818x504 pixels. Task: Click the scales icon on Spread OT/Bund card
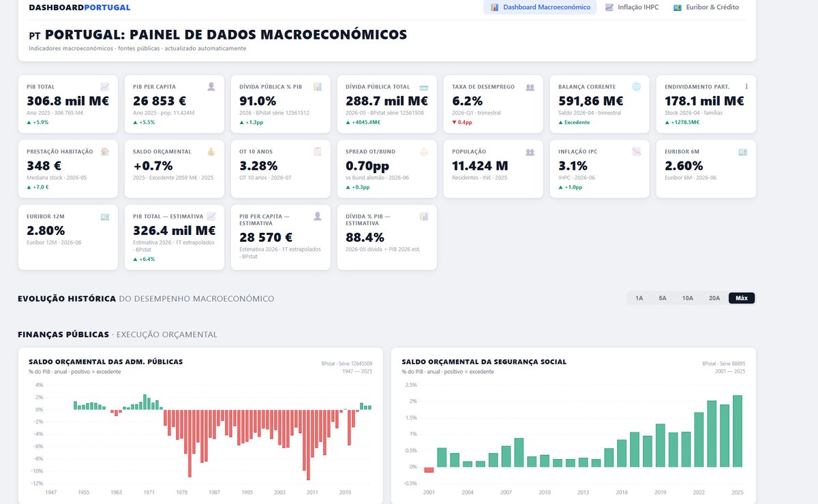423,151
